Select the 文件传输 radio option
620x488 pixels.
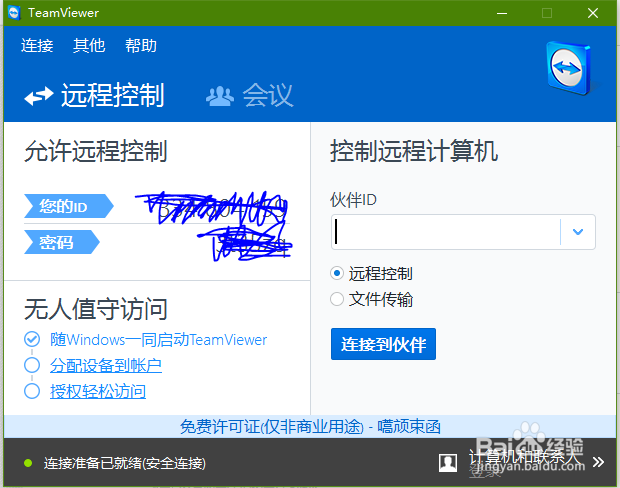(x=337, y=299)
